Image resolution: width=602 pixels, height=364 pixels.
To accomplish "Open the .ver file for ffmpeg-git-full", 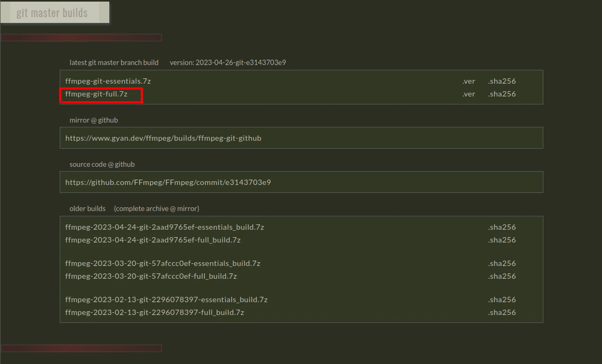I will (468, 94).
